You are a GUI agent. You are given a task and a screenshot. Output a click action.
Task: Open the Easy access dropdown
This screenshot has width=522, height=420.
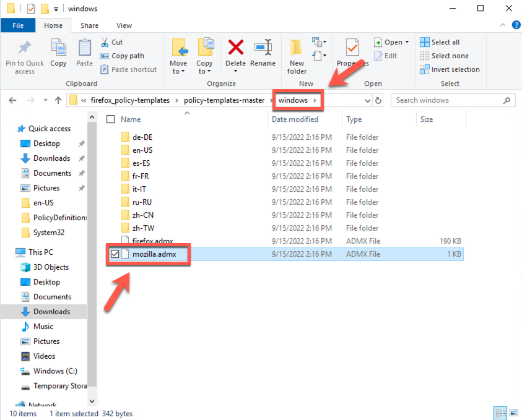pos(319,56)
